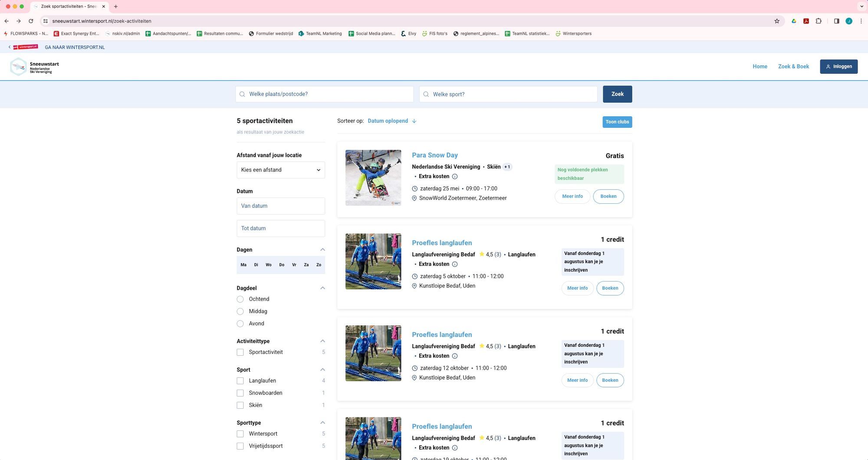
Task: Click the browser back arrow
Action: point(7,21)
